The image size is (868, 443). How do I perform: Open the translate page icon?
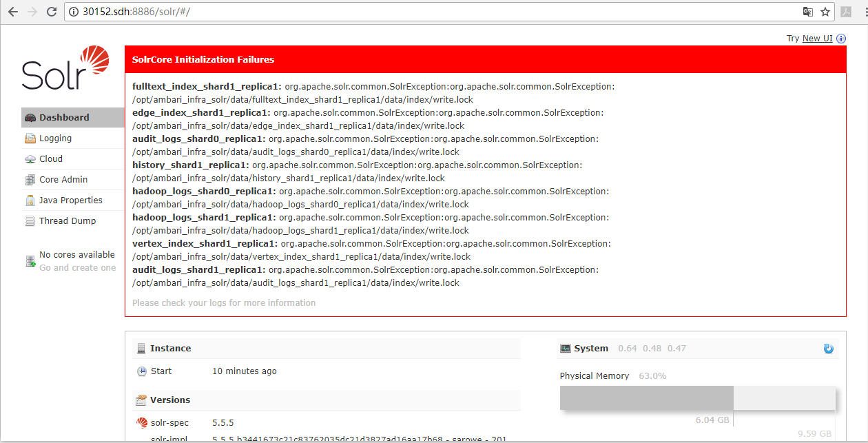coord(808,12)
